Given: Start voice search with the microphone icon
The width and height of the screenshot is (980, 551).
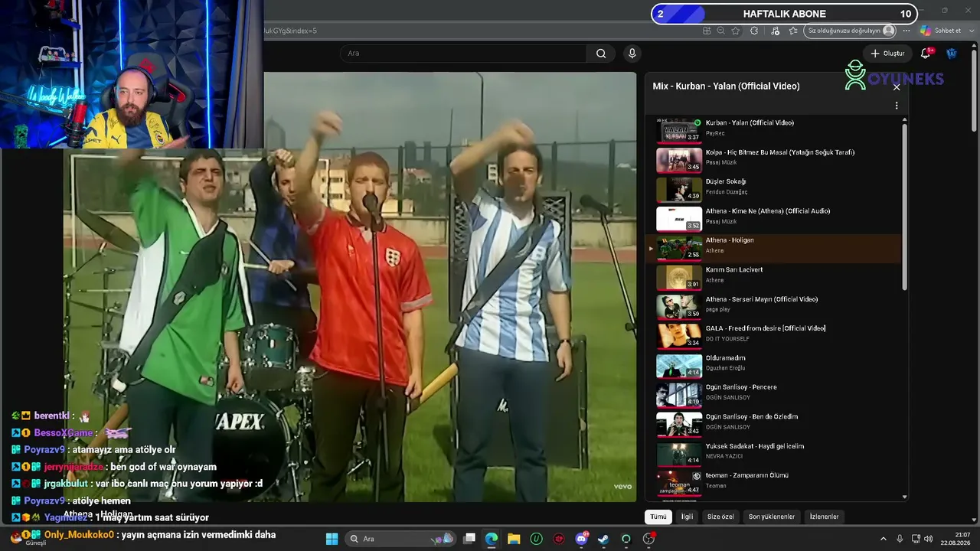Looking at the screenshot, I should tap(632, 54).
